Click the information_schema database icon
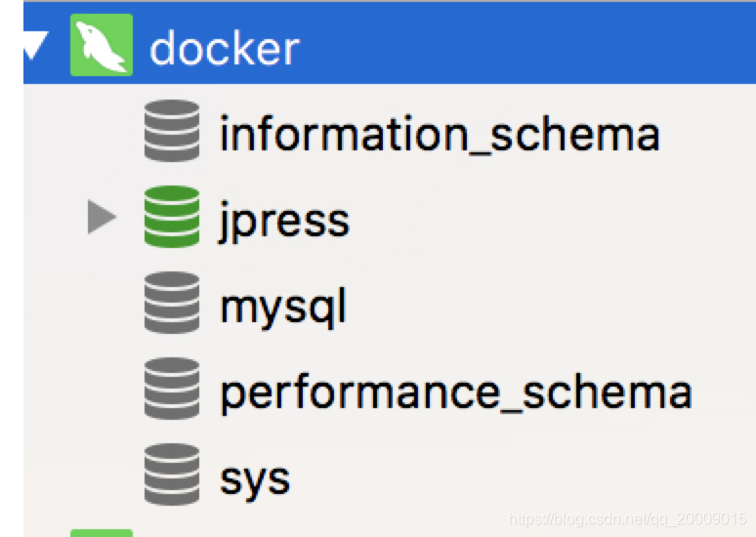 coord(172,131)
